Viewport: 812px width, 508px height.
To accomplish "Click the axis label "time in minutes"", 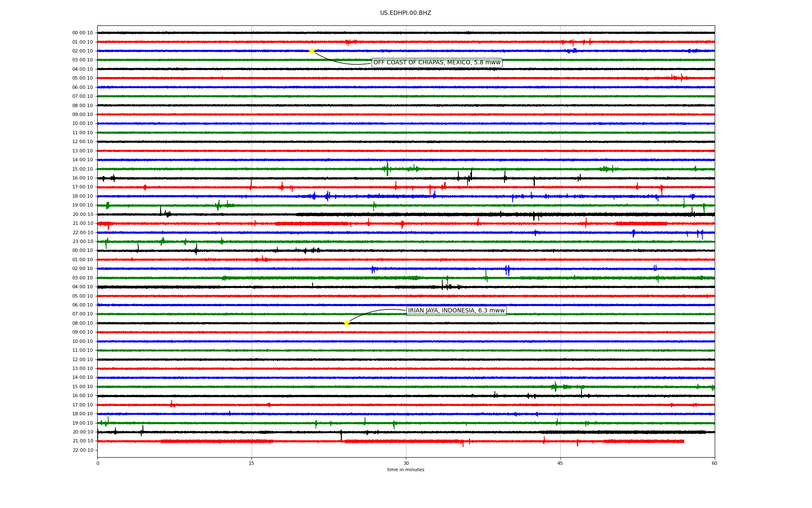I will (x=406, y=470).
